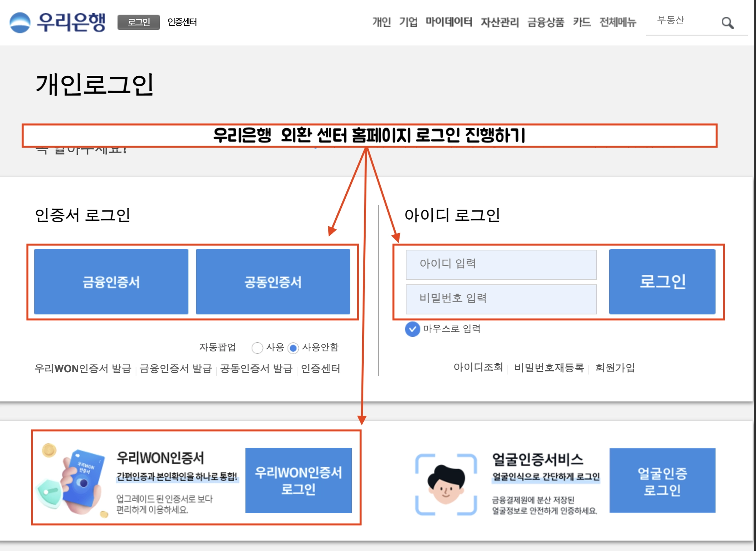Viewport: 756px width, 551px height.
Task: Open the 자산관리 menu
Action: tap(499, 22)
